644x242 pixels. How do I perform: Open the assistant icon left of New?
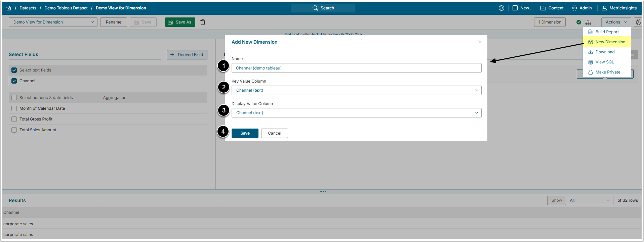coord(501,8)
